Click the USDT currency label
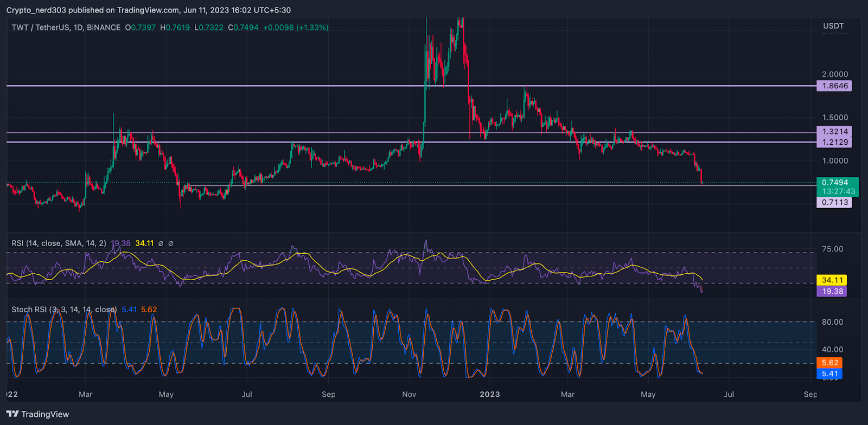This screenshot has width=868, height=425. (833, 25)
